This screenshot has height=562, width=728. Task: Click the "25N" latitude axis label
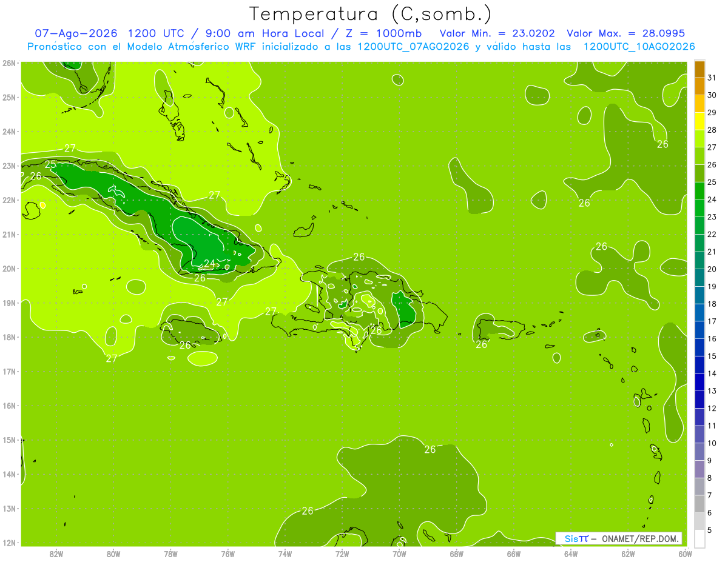point(9,97)
